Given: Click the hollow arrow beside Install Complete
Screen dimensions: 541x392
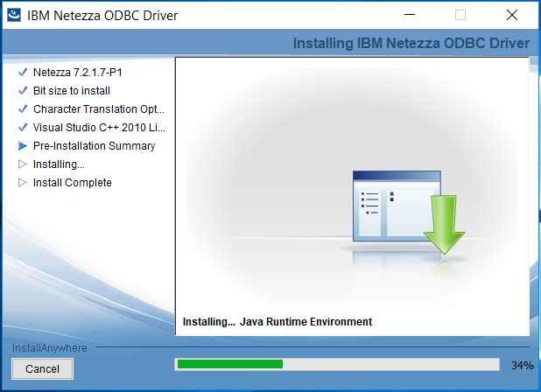Looking at the screenshot, I should click(x=23, y=183).
